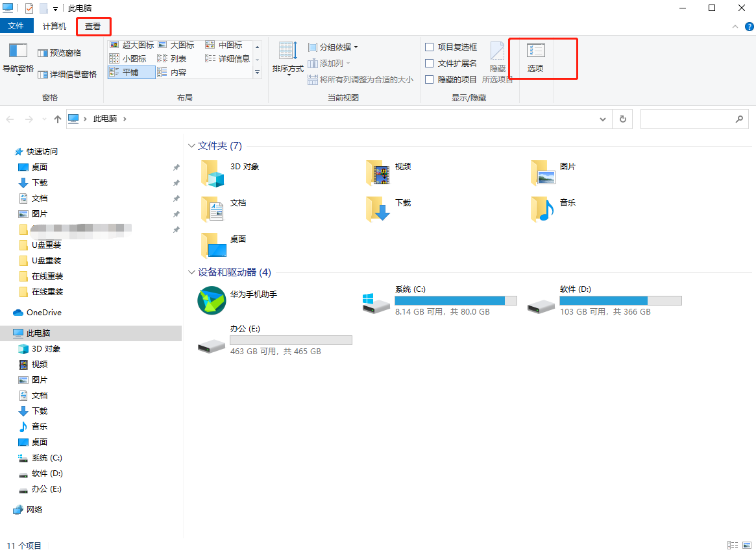Click the back navigation arrow
Screen dimensions: 756x552
coord(10,119)
